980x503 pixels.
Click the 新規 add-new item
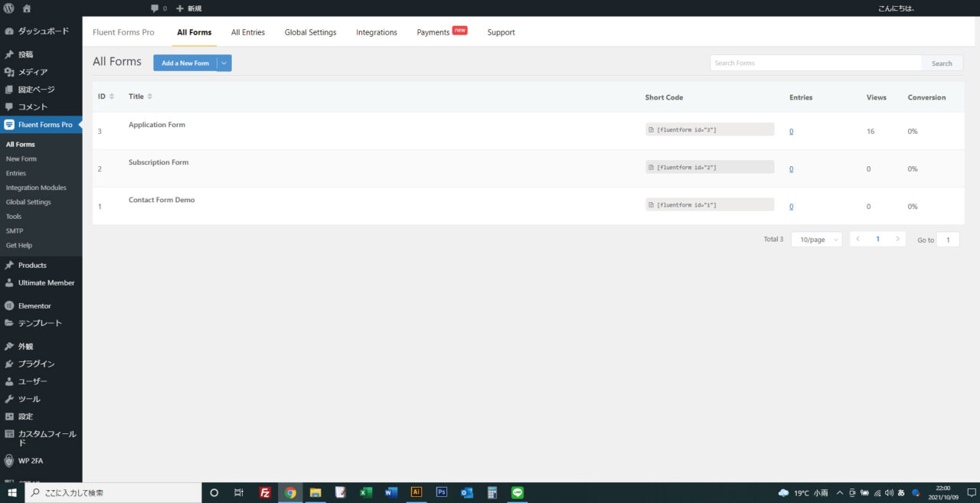(x=189, y=8)
